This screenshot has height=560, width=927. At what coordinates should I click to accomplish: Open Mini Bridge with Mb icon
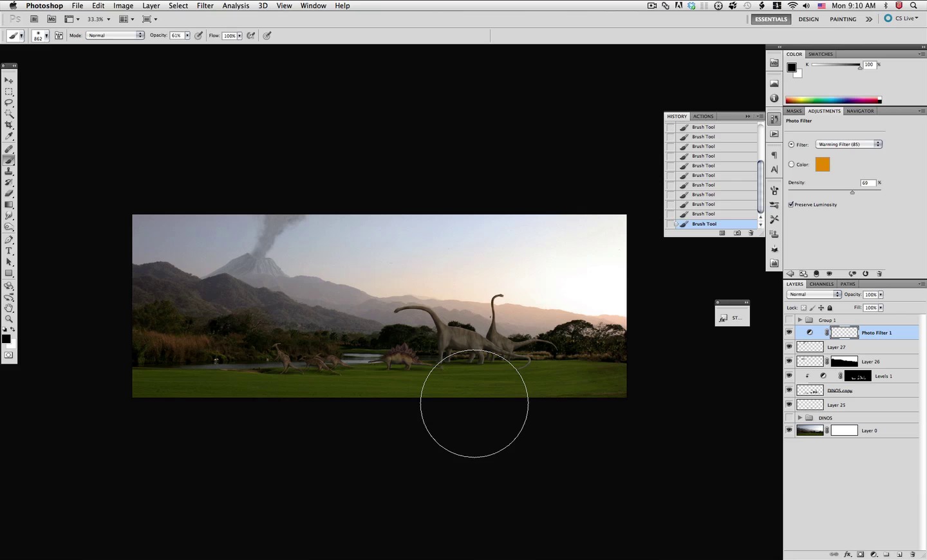51,19
